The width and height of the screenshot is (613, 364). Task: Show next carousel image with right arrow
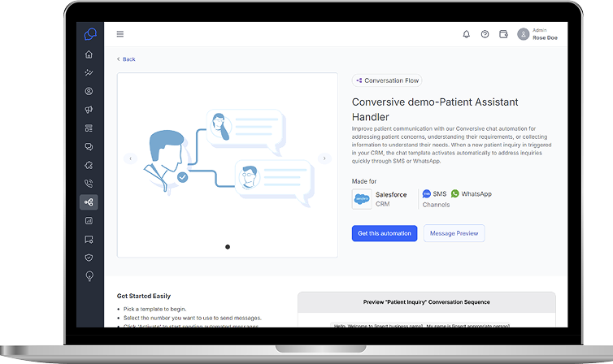[324, 158]
